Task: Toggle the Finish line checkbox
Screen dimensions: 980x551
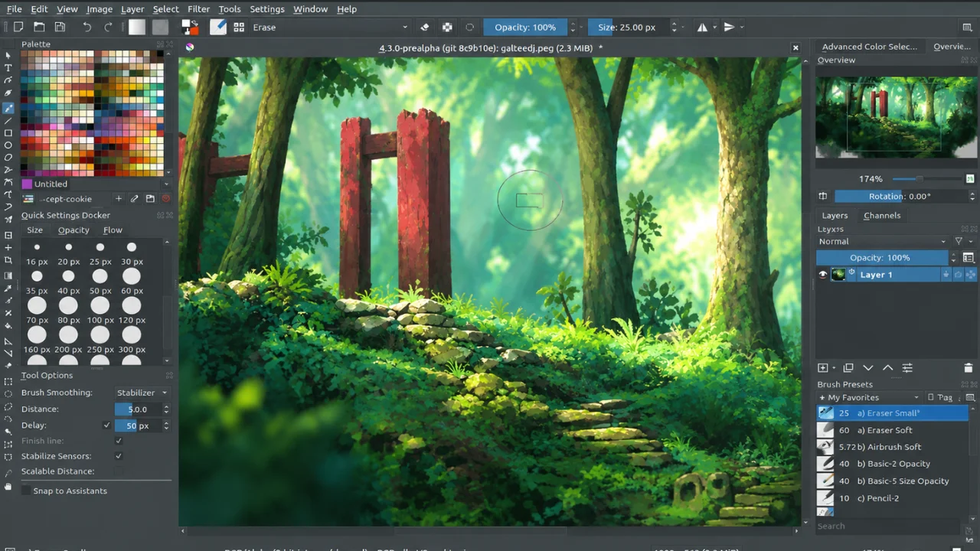Action: click(119, 441)
